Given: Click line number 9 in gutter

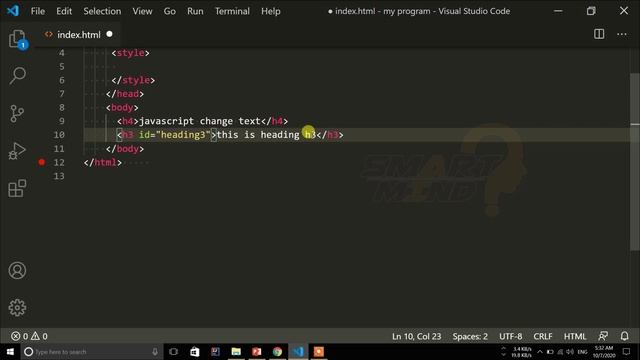Looking at the screenshot, I should pos(62,121).
